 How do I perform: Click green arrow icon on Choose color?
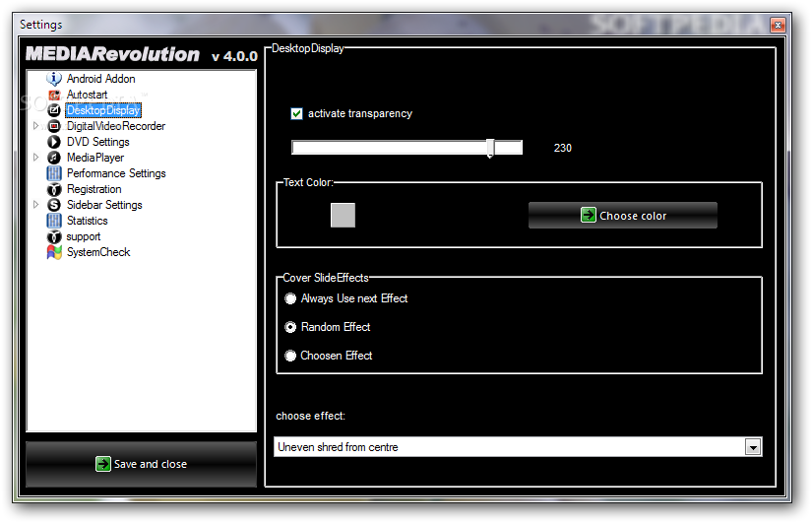click(x=589, y=215)
